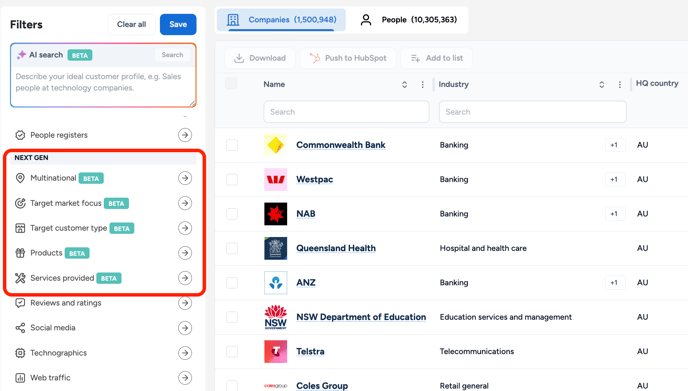Click the HubSpot logo icon
The width and height of the screenshot is (688, 391).
coord(315,58)
